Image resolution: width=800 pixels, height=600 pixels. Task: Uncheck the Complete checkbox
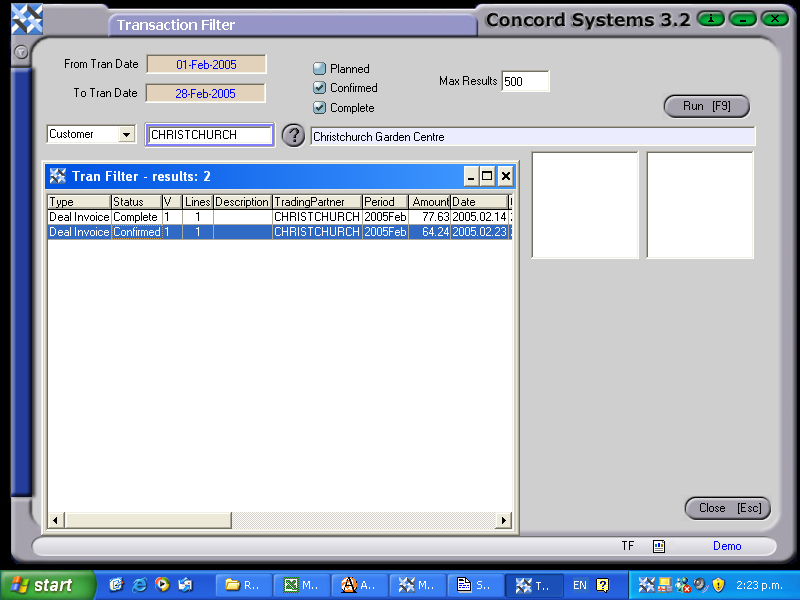(x=320, y=107)
